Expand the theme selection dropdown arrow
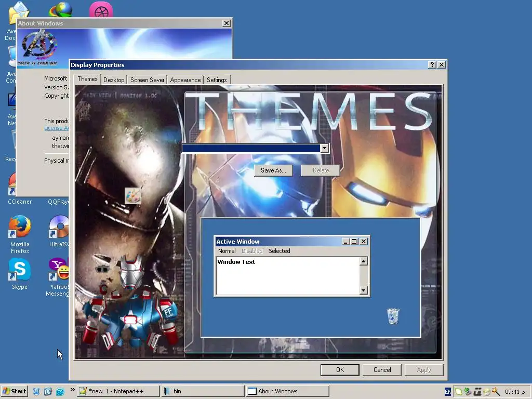This screenshot has width=532, height=399. [x=324, y=148]
